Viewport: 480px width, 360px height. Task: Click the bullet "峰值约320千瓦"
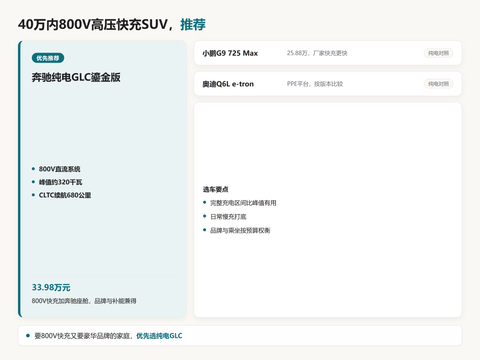60,182
